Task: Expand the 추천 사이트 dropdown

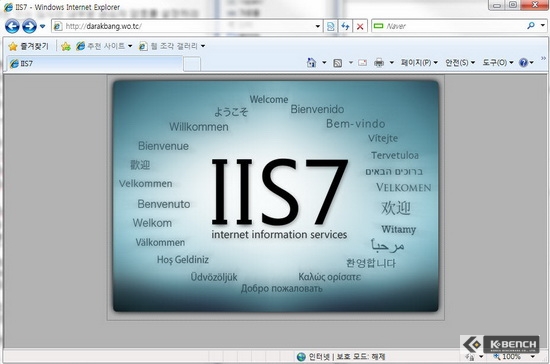Action: coord(105,46)
